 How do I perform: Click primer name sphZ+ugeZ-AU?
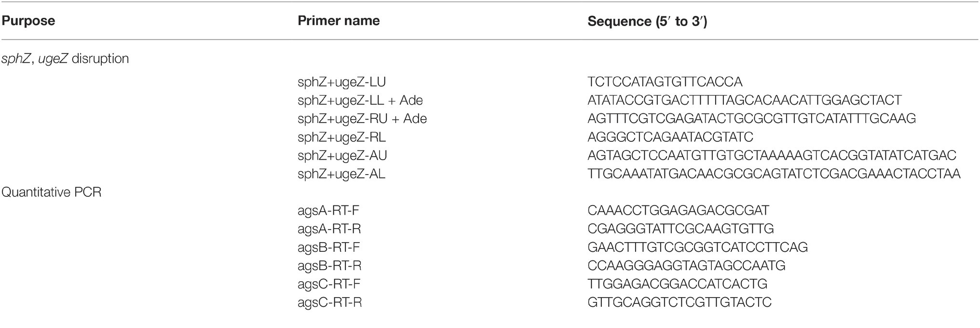(x=342, y=156)
